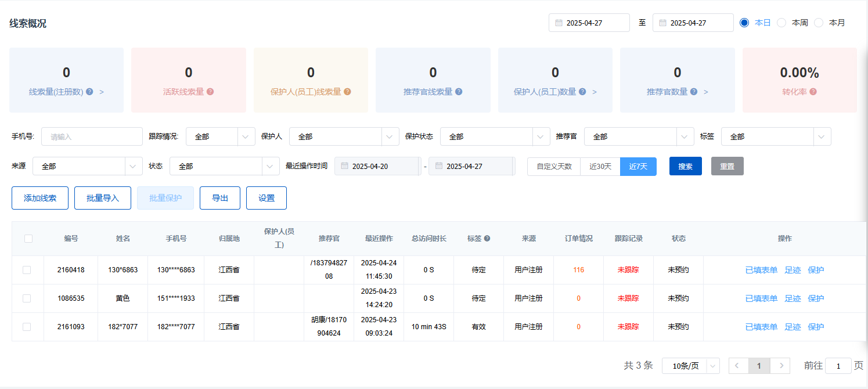Expand the 保护状态 dropdown
The image size is (868, 389).
495,136
